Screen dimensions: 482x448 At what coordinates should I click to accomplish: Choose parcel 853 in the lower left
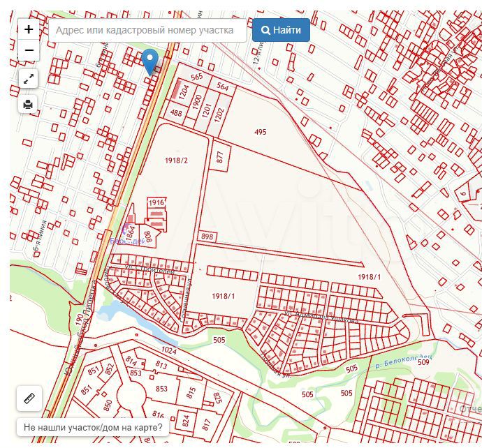point(161,389)
